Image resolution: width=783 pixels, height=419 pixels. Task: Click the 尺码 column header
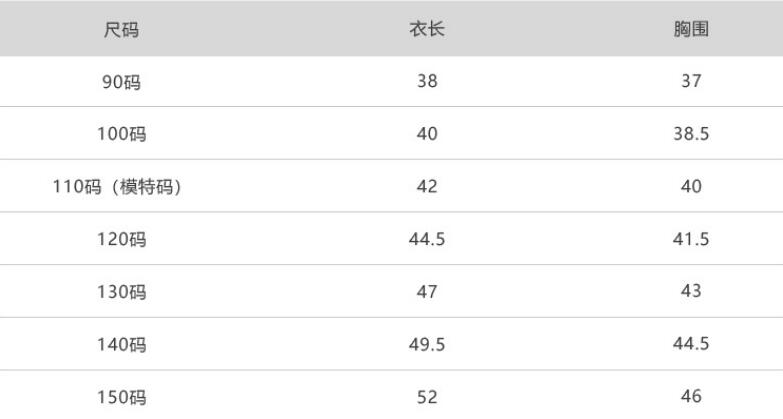[x=122, y=29]
